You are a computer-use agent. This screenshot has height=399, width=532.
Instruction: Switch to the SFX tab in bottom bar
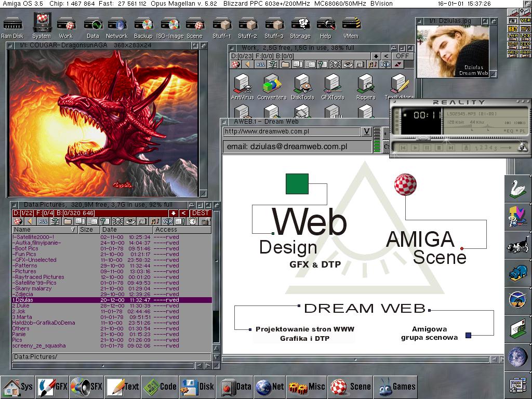click(x=87, y=387)
